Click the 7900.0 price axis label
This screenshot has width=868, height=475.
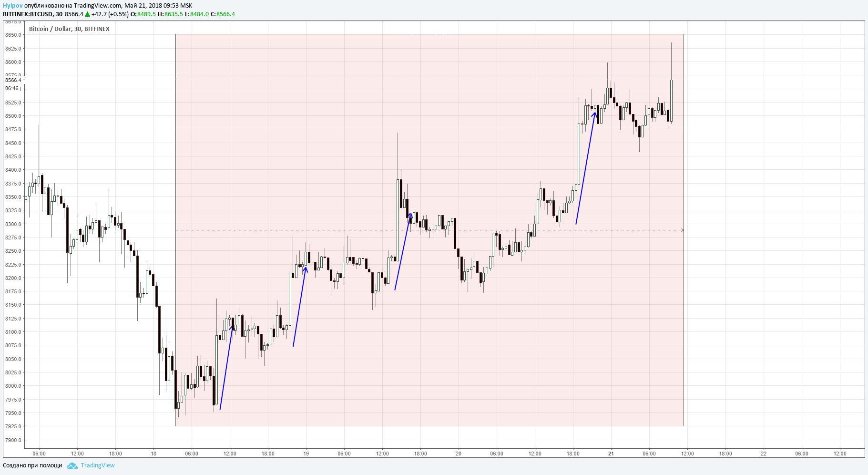coord(13,440)
